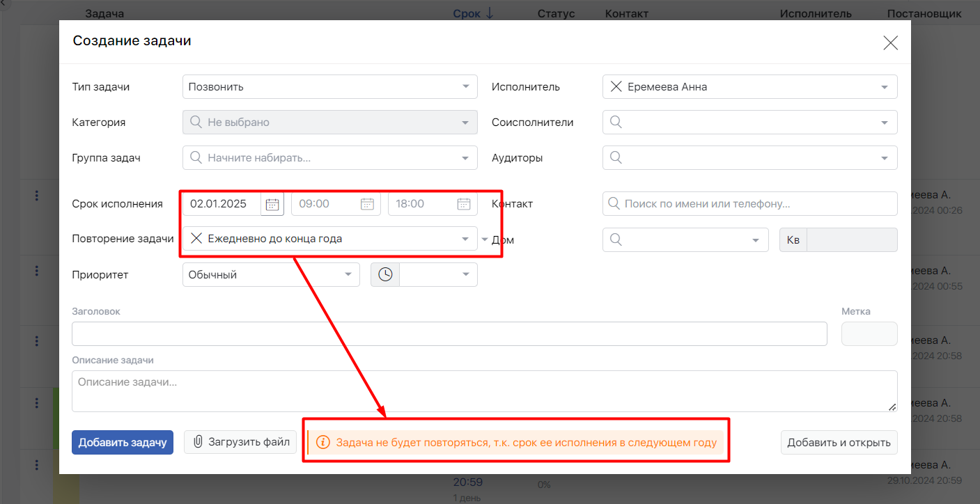
Task: Focus the Заголовок input field
Action: (x=449, y=333)
